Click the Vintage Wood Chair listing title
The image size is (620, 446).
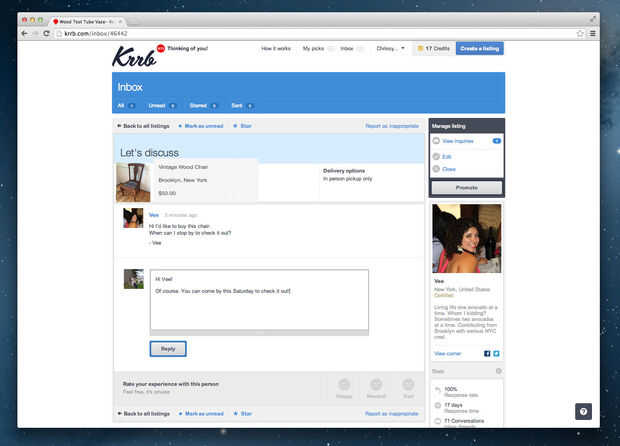click(183, 167)
